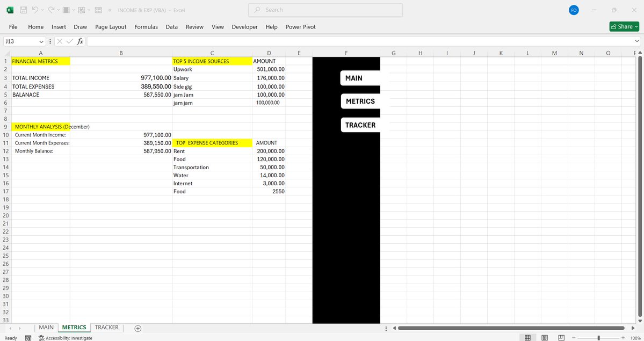Switch to the TRACKER sheet tab
Viewport: 644px width, 341px height.
[107, 328]
